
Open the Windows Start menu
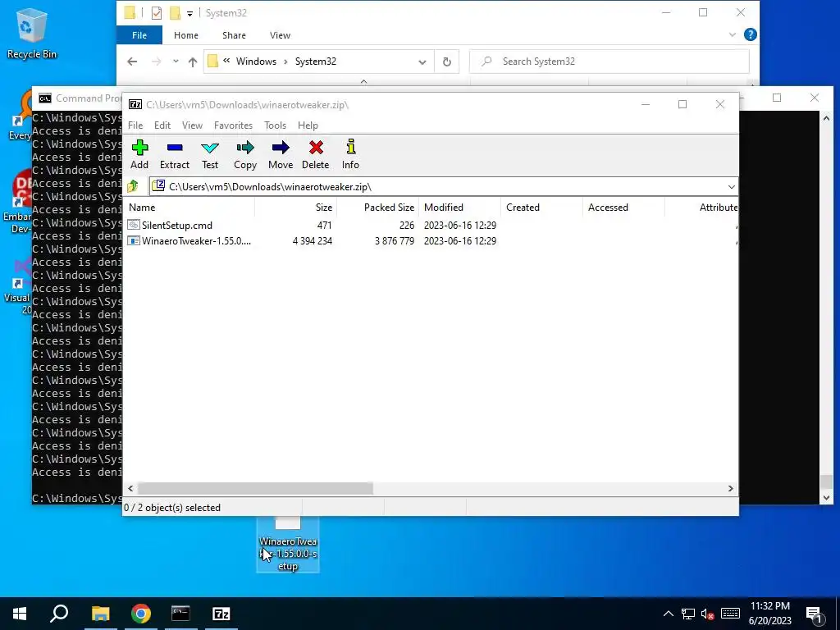(20, 614)
